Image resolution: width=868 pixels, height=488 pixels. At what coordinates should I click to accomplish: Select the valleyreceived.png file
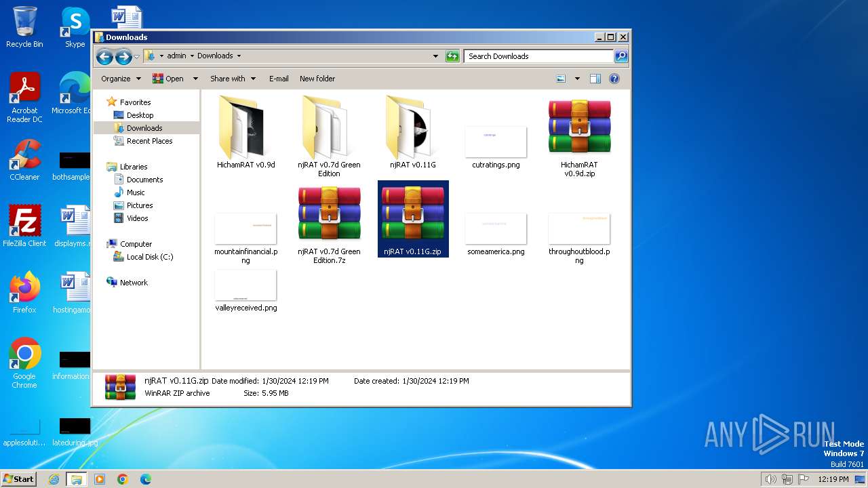245,291
